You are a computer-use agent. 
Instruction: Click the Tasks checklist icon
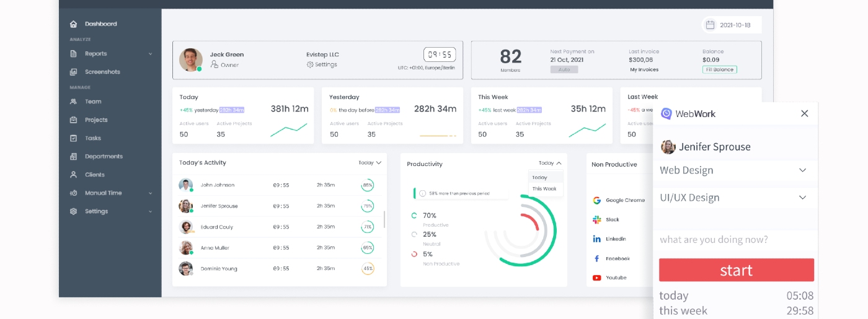[x=73, y=138]
